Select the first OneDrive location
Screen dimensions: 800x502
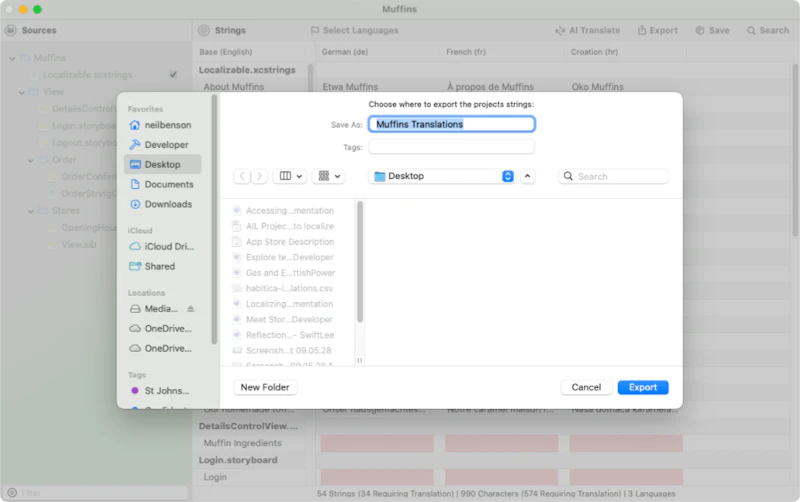162,329
